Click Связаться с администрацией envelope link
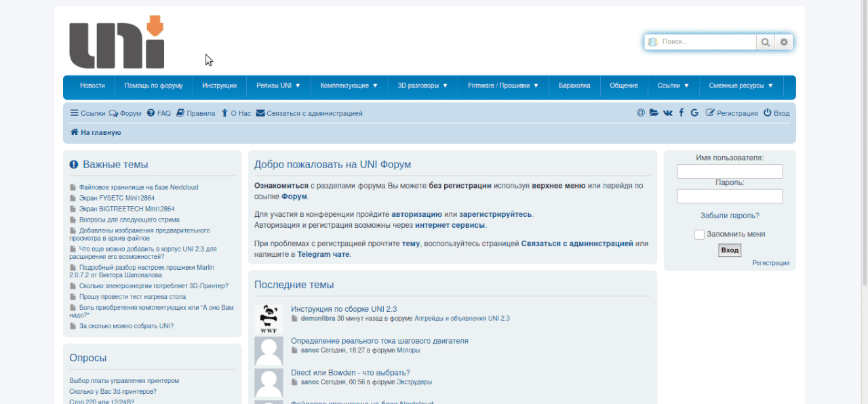Screen dimensions: 868x404 point(309,113)
